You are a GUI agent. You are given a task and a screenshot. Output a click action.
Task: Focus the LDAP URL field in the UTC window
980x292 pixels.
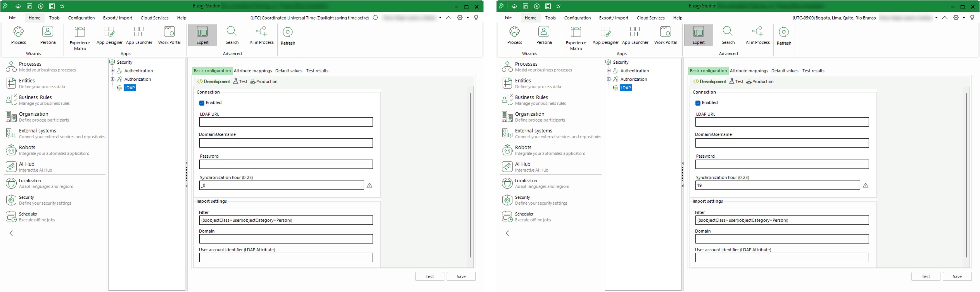[x=286, y=122]
